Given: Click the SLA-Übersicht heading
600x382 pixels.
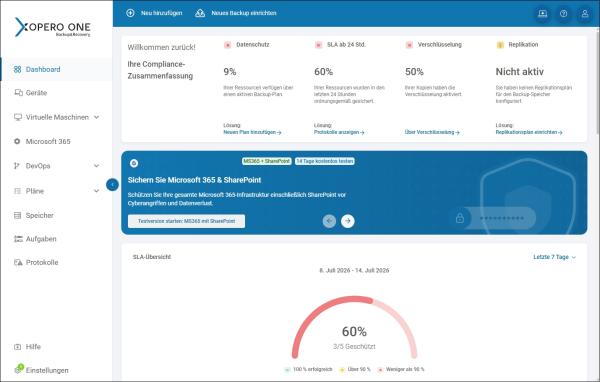Looking at the screenshot, I should 152,257.
